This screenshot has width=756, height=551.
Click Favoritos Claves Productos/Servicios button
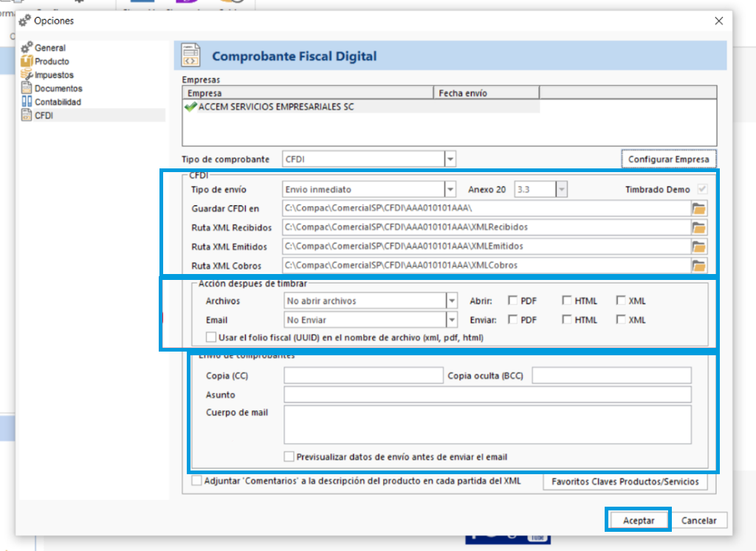click(624, 482)
